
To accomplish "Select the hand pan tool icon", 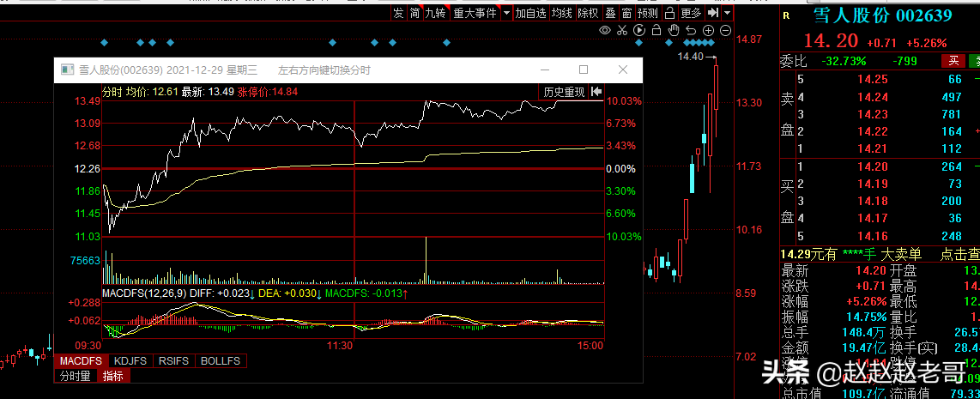I will coord(673,30).
